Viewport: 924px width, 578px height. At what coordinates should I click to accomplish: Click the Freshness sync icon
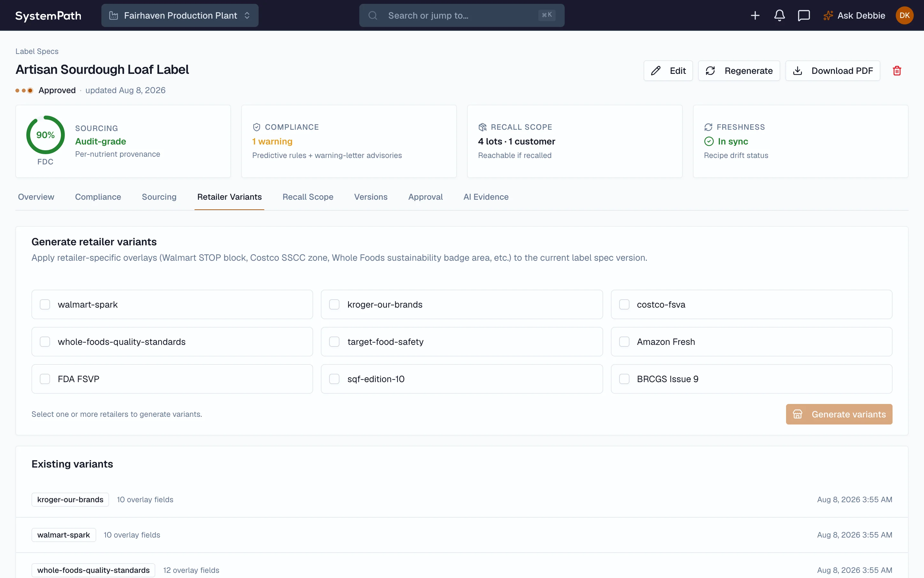click(708, 127)
